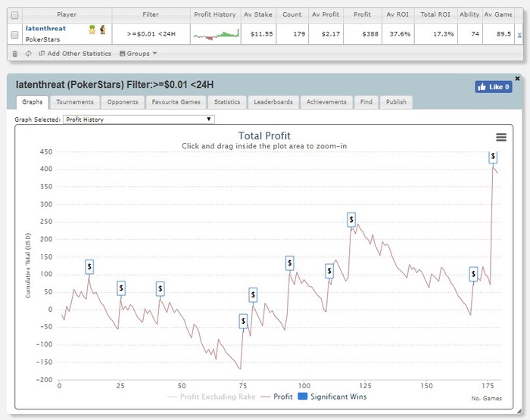Click the Facebook Like button
This screenshot has width=530, height=420.
coord(494,87)
